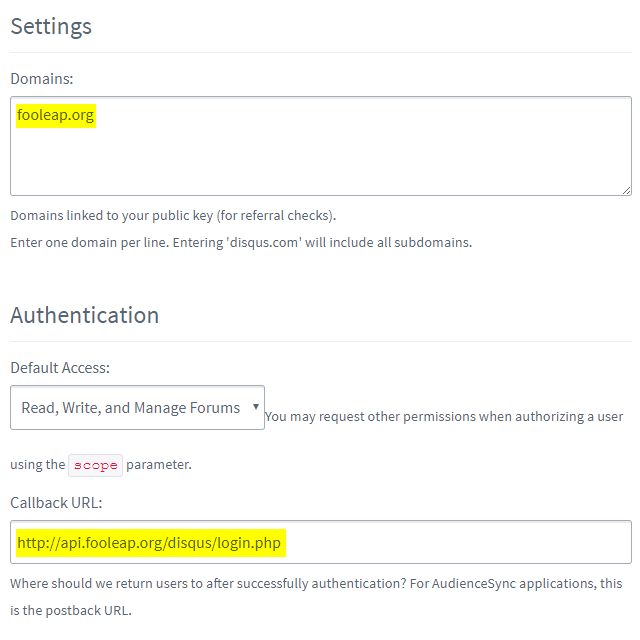Click the Callback URL: label
640x640 pixels.
point(56,503)
